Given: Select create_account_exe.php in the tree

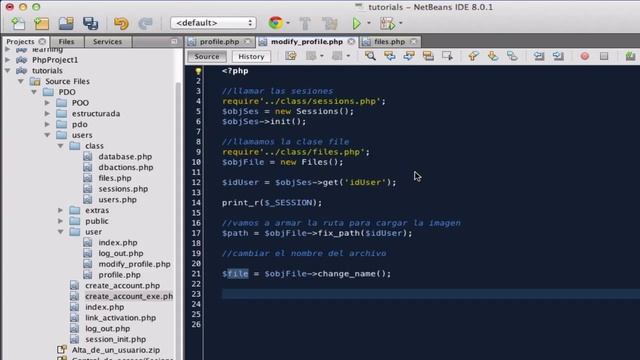Looking at the screenshot, I should point(129,296).
